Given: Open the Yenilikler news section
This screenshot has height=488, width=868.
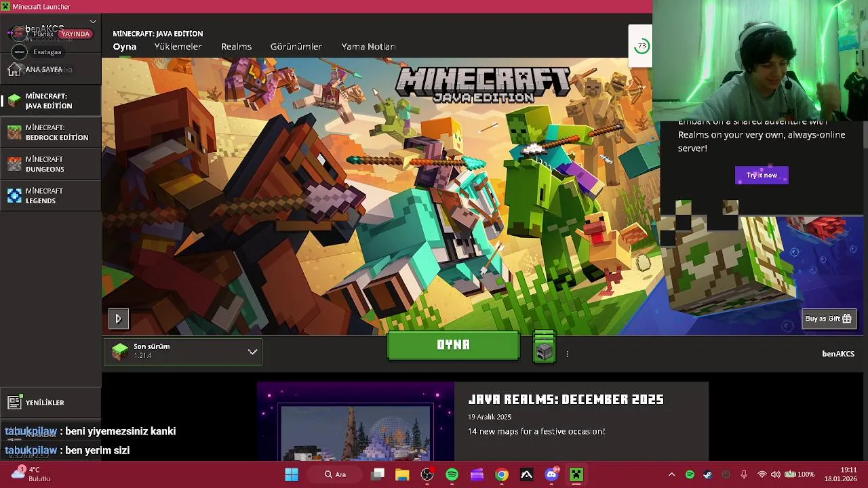Looking at the screenshot, I should pyautogui.click(x=51, y=403).
